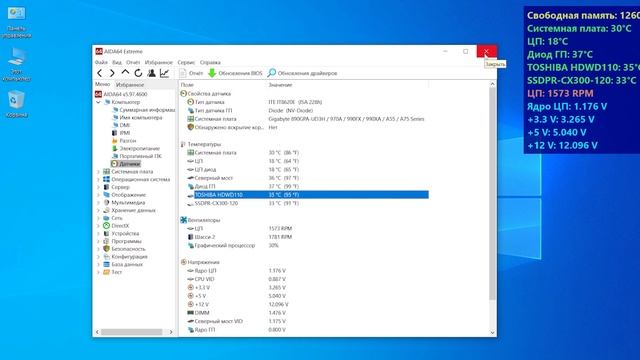
Task: Select the Этот компьютер desktop icon
Action: (x=16, y=64)
